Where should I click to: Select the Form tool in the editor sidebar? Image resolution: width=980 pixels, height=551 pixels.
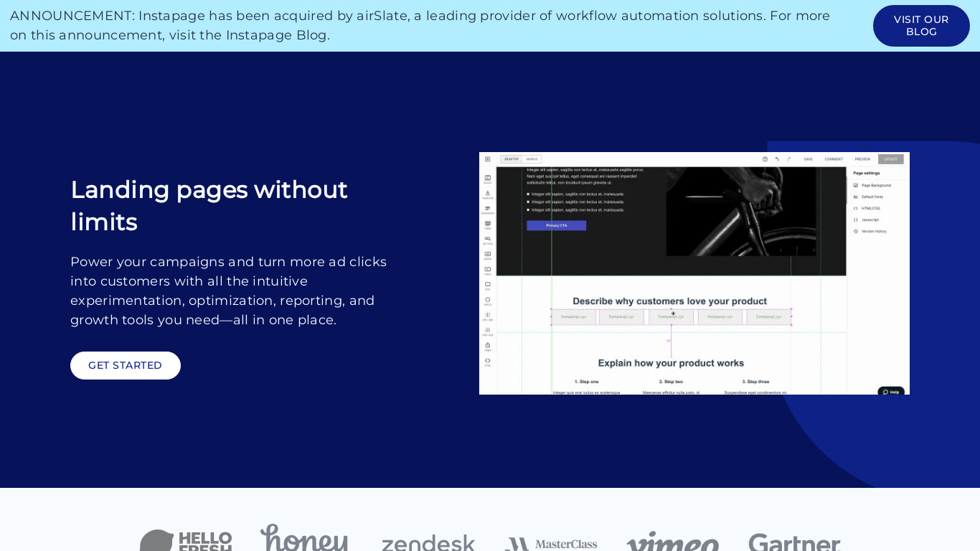pos(488,225)
